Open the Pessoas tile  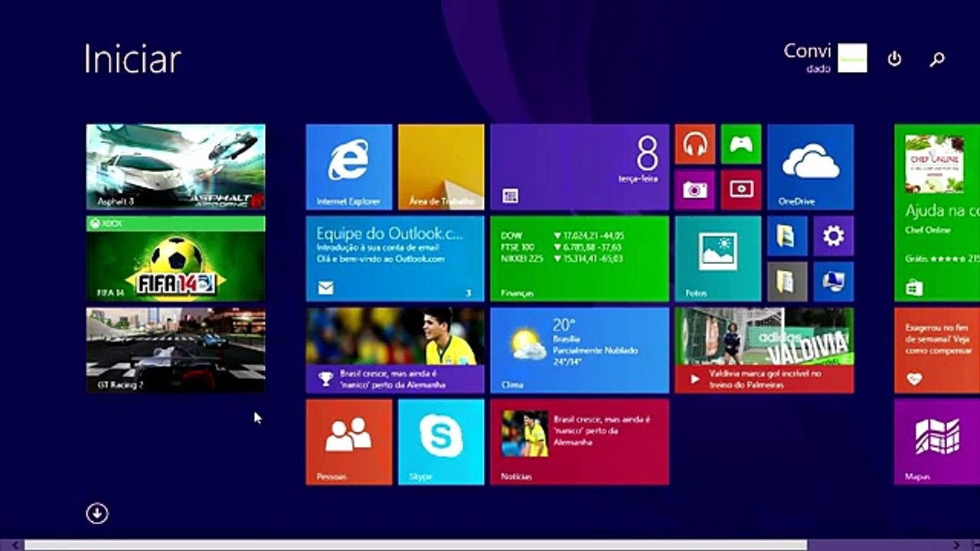[349, 442]
